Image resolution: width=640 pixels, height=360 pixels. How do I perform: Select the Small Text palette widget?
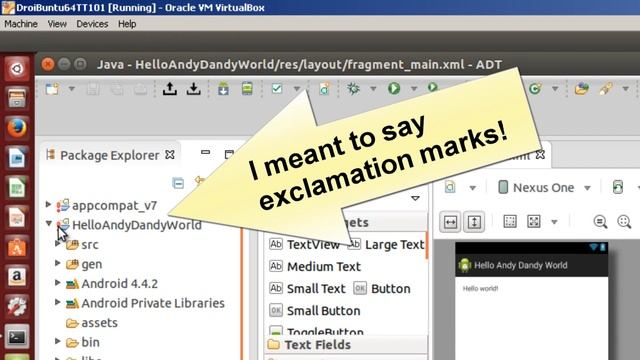point(307,289)
